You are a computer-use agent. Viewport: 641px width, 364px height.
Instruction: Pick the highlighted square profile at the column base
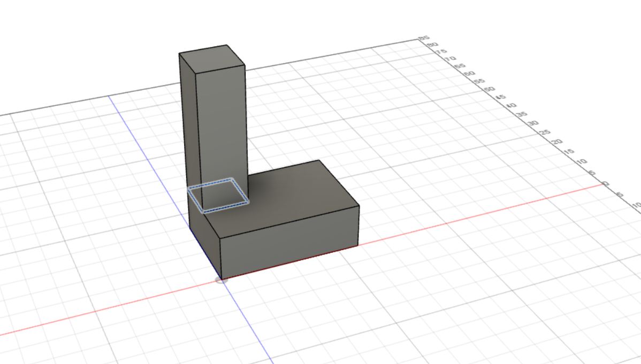[x=218, y=195]
